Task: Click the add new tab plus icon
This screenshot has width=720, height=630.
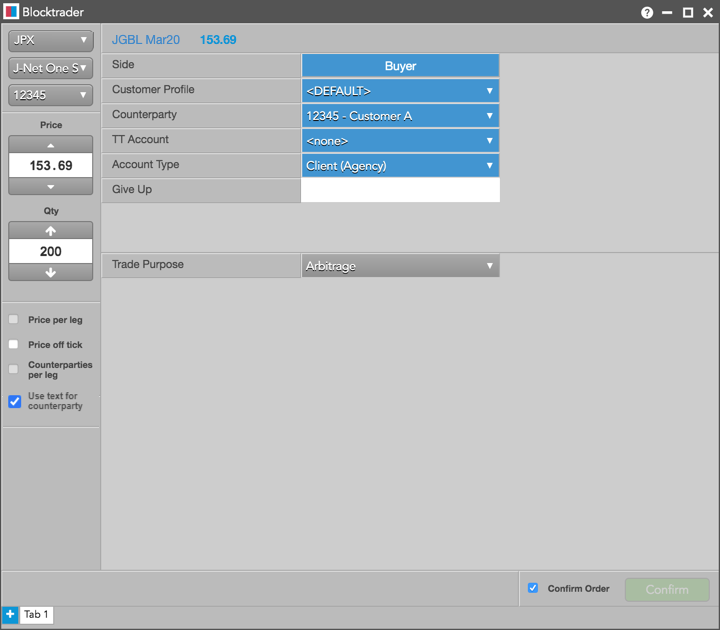Action: tap(10, 614)
